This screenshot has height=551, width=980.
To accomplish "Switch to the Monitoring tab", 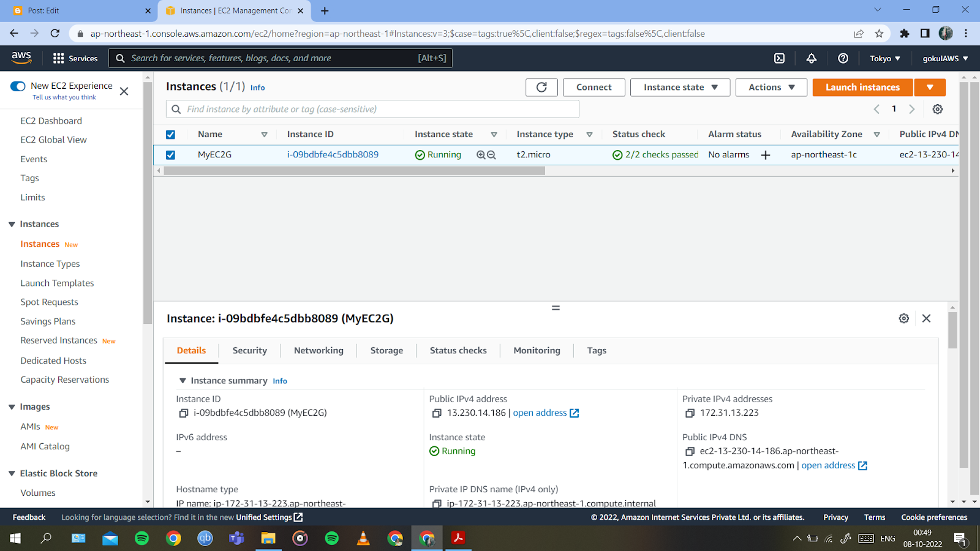I will pos(537,351).
